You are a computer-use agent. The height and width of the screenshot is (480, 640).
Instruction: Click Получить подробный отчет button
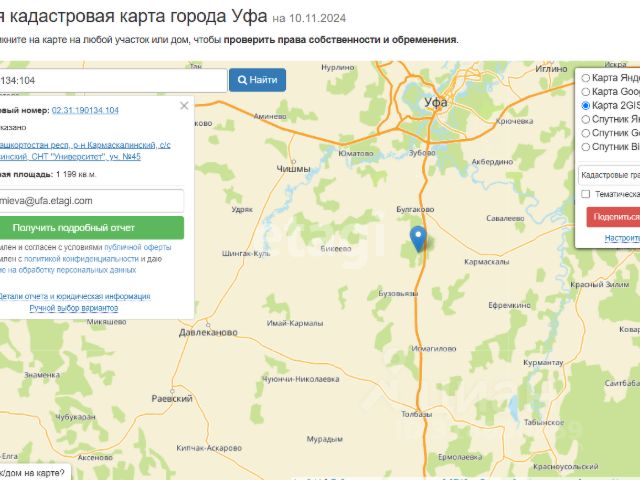pyautogui.click(x=91, y=228)
